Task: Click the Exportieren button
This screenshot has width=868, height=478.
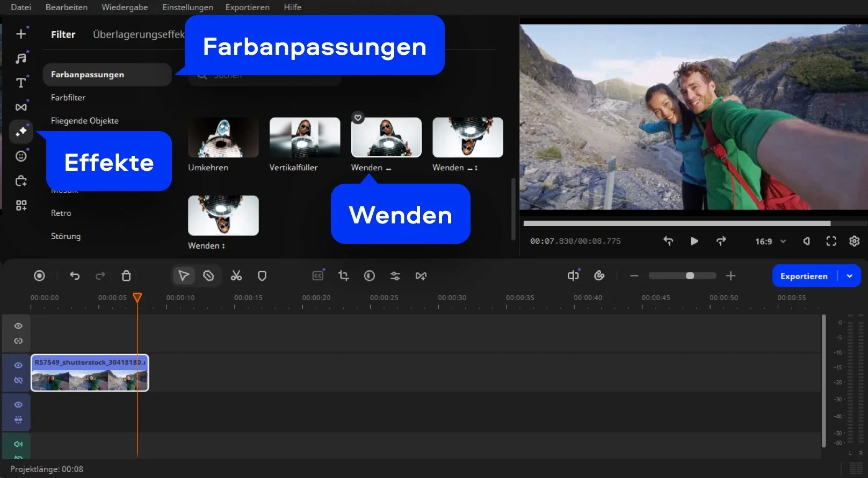Action: pos(804,276)
